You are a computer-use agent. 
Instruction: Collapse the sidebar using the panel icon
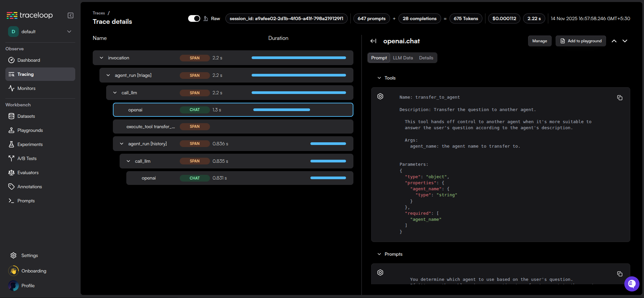[71, 15]
